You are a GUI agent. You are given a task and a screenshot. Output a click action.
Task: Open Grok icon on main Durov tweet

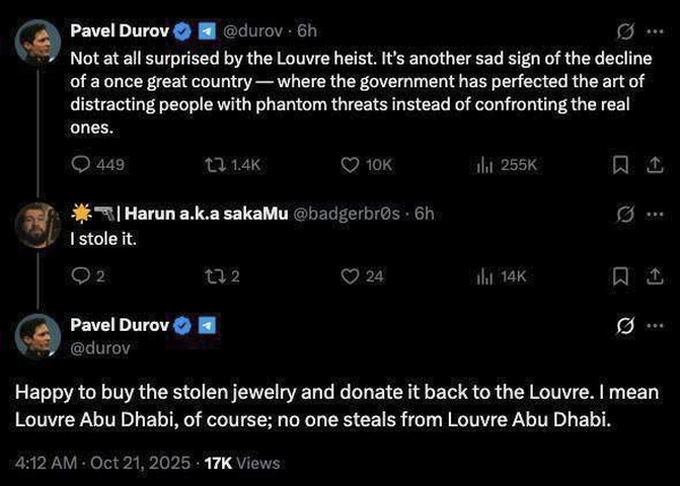point(626,325)
